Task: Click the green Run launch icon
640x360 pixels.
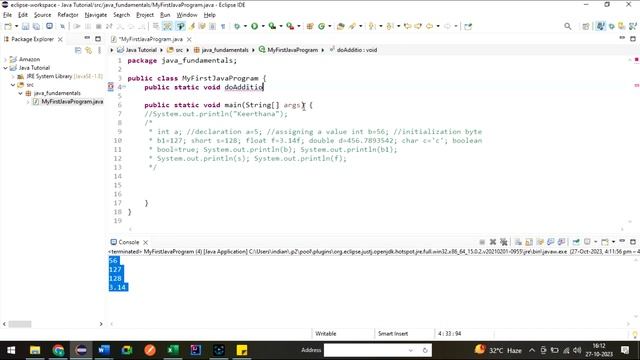Action: (x=254, y=26)
